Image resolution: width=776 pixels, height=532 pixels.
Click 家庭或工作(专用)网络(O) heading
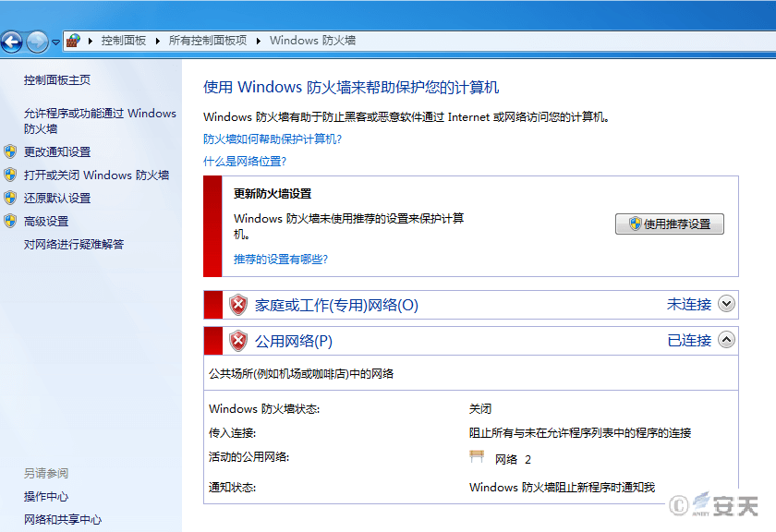tap(336, 305)
